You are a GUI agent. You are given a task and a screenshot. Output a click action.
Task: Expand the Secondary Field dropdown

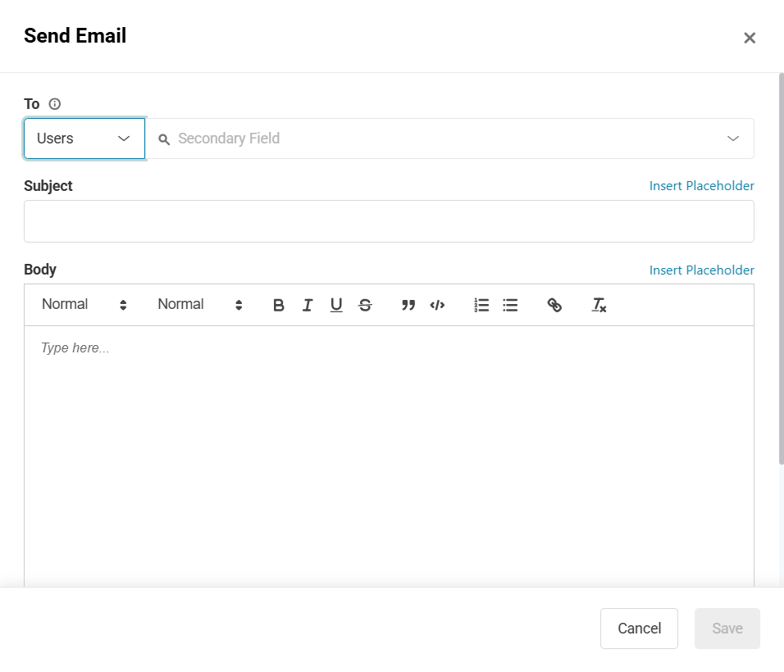click(732, 138)
